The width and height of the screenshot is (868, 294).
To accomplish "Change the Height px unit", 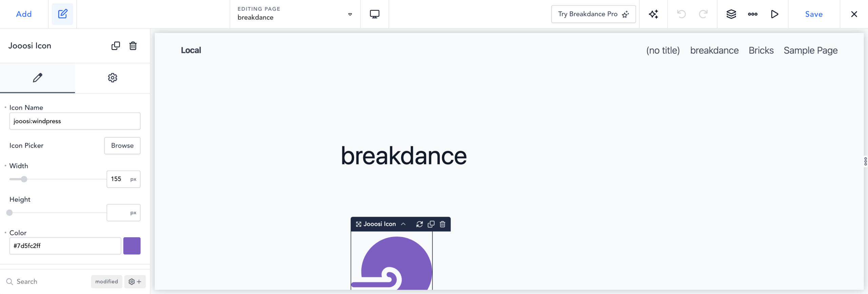I will [133, 213].
